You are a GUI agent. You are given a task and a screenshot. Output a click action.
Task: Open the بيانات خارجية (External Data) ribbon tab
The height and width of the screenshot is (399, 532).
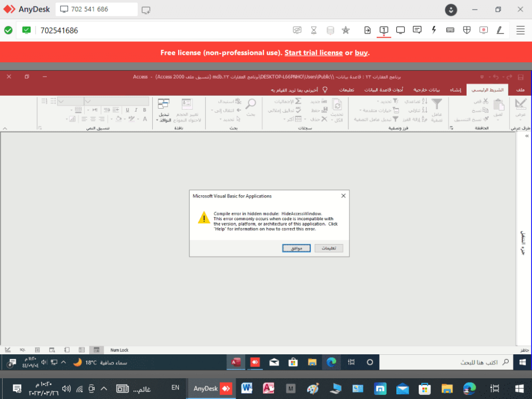coord(427,90)
